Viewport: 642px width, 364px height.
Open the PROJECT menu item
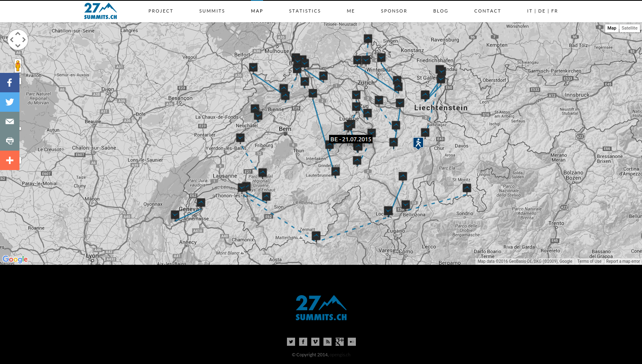pos(161,11)
